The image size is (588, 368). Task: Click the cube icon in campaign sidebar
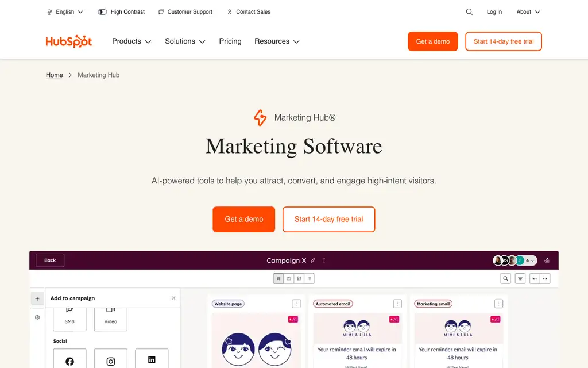click(x=37, y=317)
